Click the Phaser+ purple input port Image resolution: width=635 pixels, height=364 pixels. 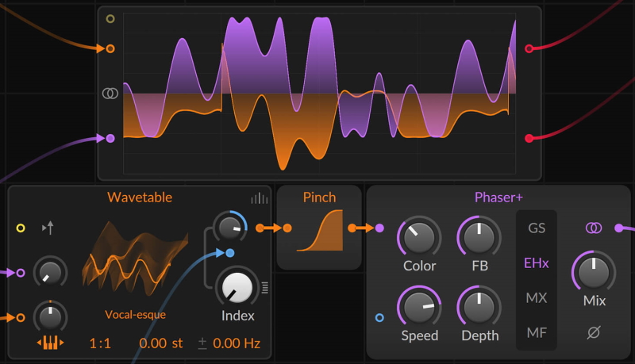click(379, 228)
